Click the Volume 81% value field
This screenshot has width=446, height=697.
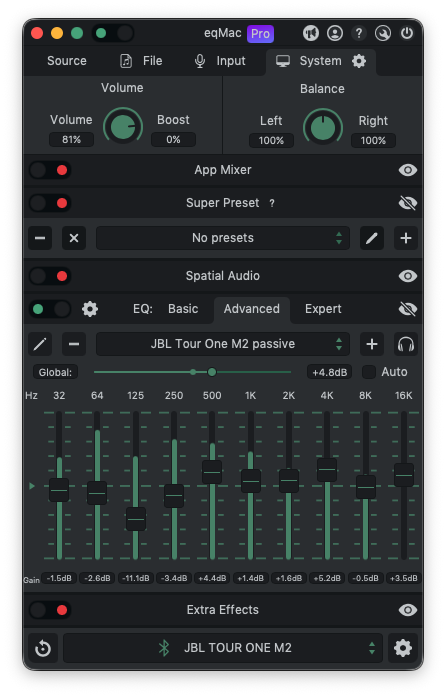(72, 140)
